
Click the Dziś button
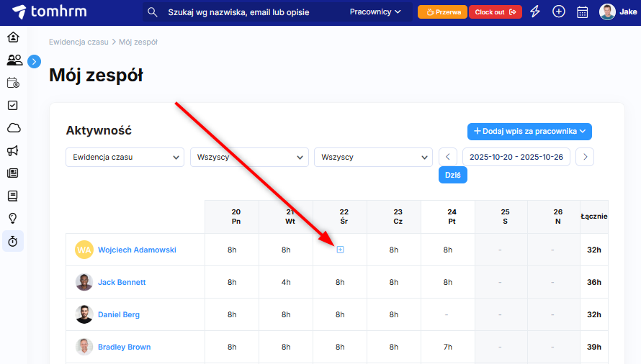[453, 175]
